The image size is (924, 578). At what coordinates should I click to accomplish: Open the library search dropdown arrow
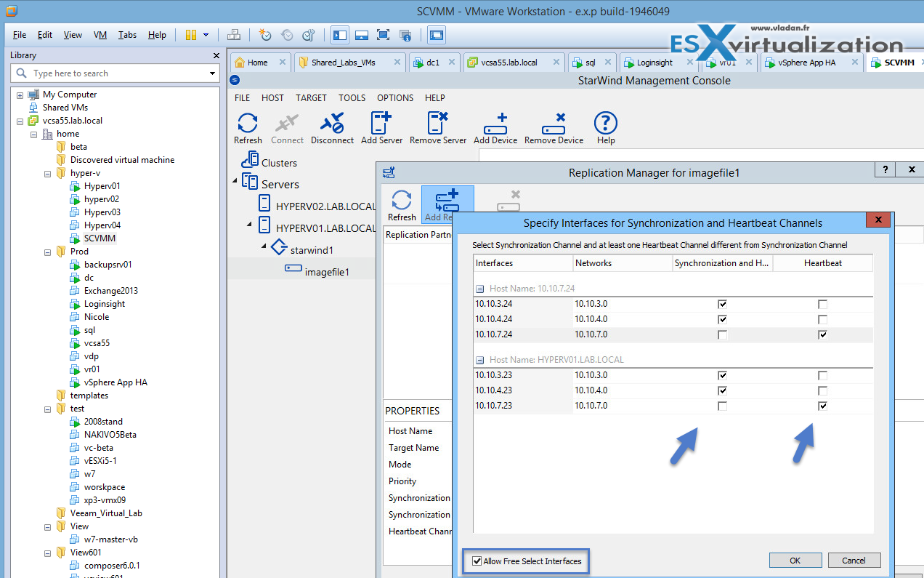(x=212, y=73)
